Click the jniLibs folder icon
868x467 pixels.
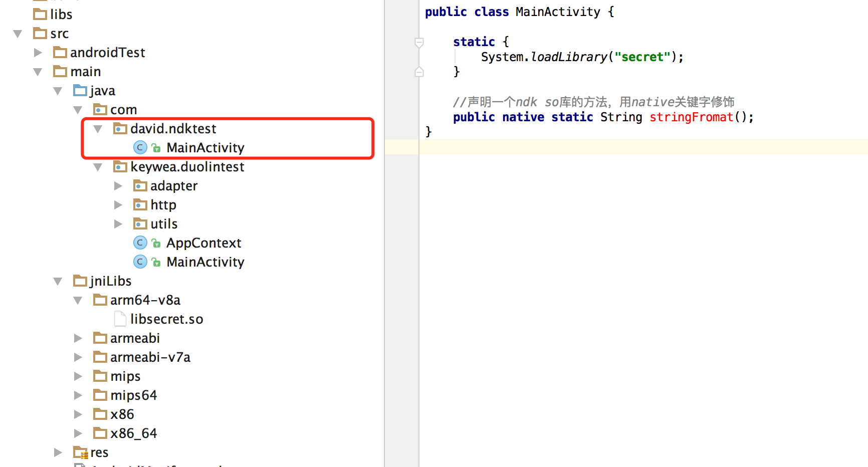[x=80, y=281]
